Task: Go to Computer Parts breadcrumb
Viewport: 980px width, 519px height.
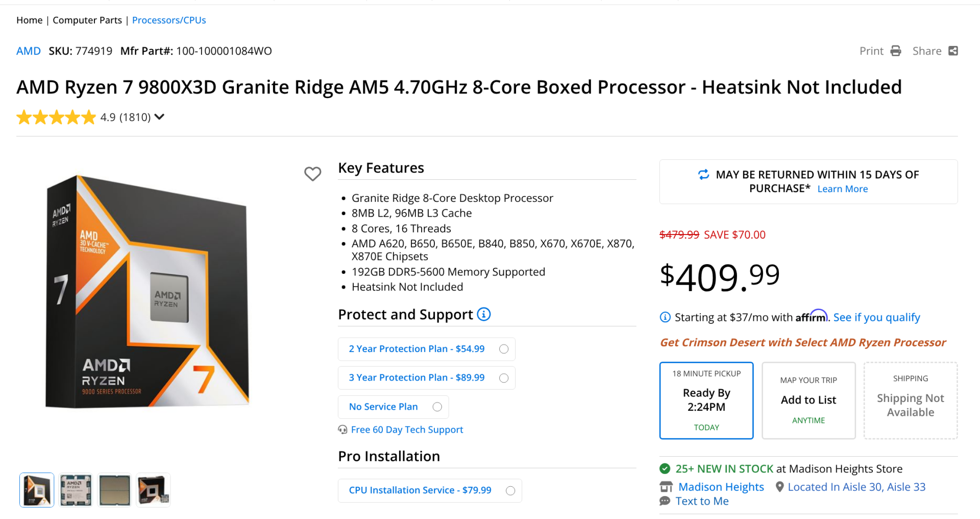Action: point(87,20)
